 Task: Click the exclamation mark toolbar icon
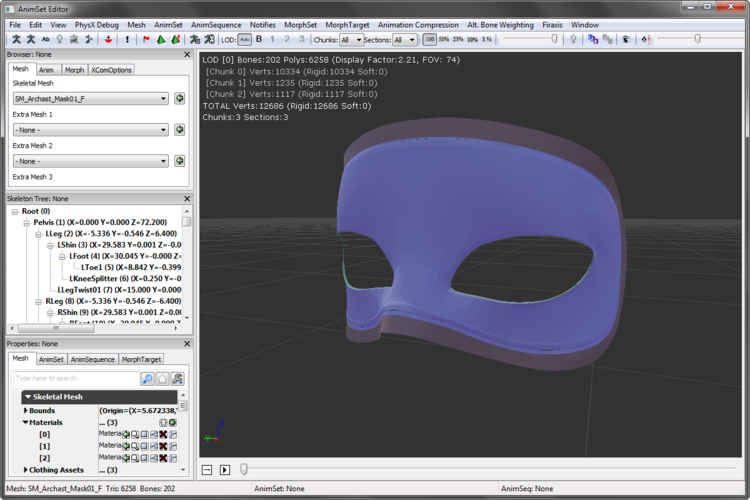coord(127,39)
